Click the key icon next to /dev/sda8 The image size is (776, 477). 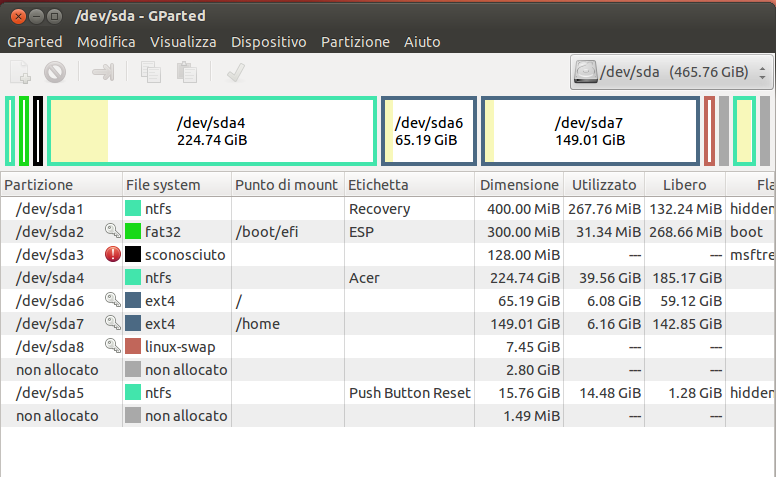[113, 346]
